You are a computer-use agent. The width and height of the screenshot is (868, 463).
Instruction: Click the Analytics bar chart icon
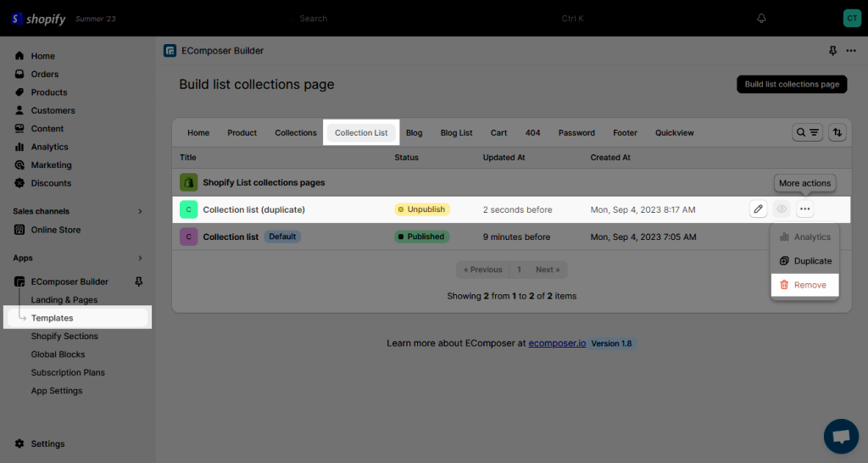coord(19,147)
